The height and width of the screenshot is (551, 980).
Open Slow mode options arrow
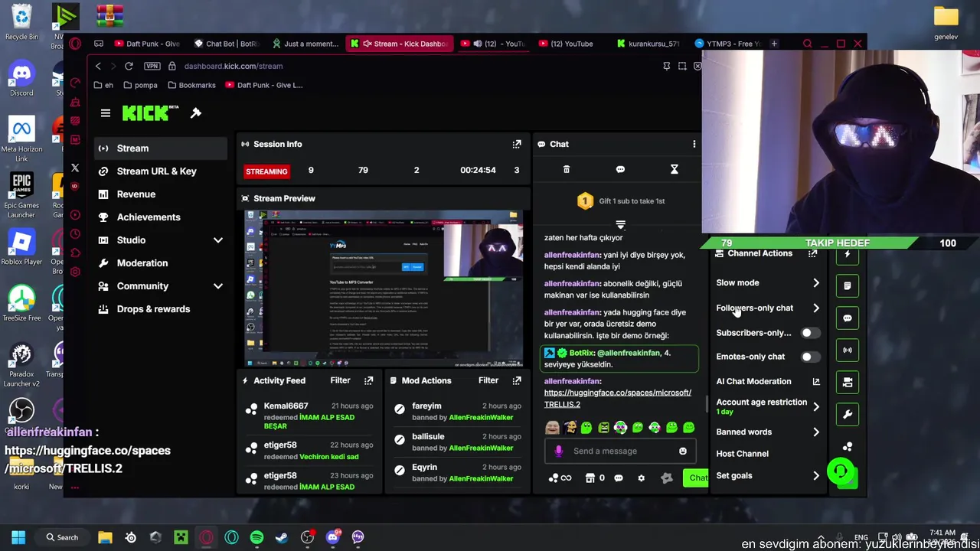(x=816, y=283)
